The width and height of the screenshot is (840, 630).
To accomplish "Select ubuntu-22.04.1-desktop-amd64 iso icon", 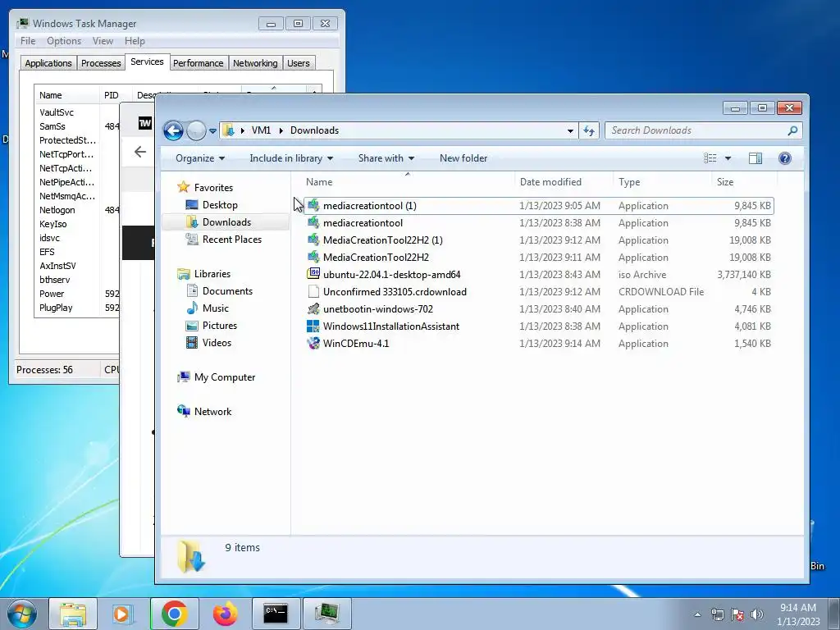I will pyautogui.click(x=313, y=274).
